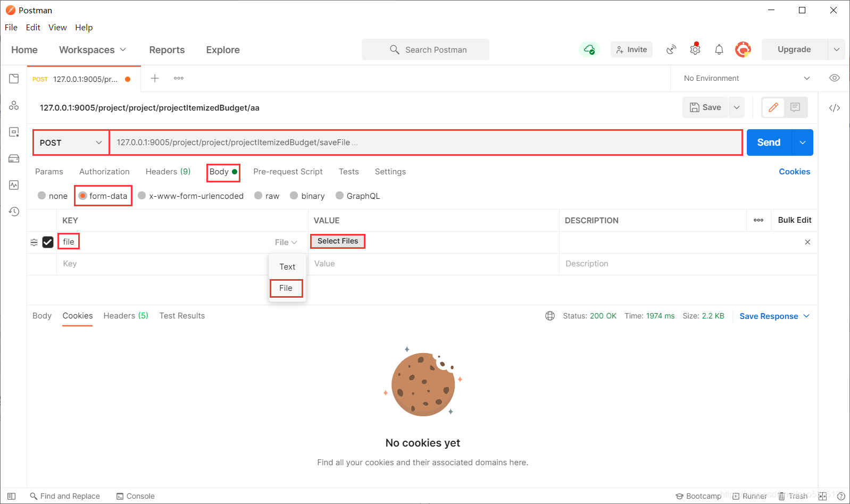
Task: Open the comments icon
Action: tap(795, 107)
